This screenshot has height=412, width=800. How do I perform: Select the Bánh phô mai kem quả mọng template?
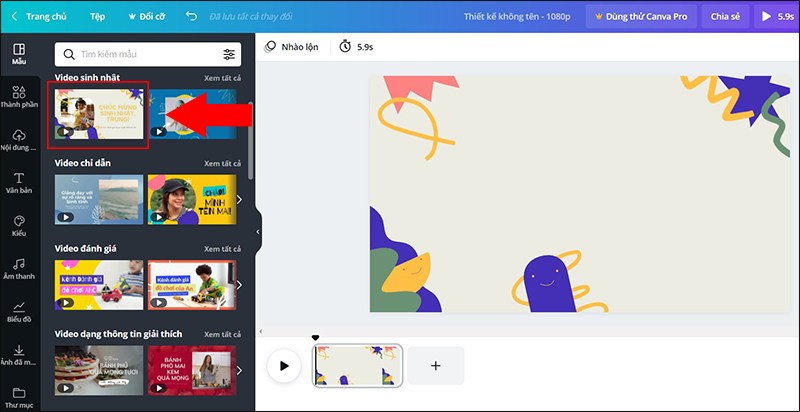[192, 370]
